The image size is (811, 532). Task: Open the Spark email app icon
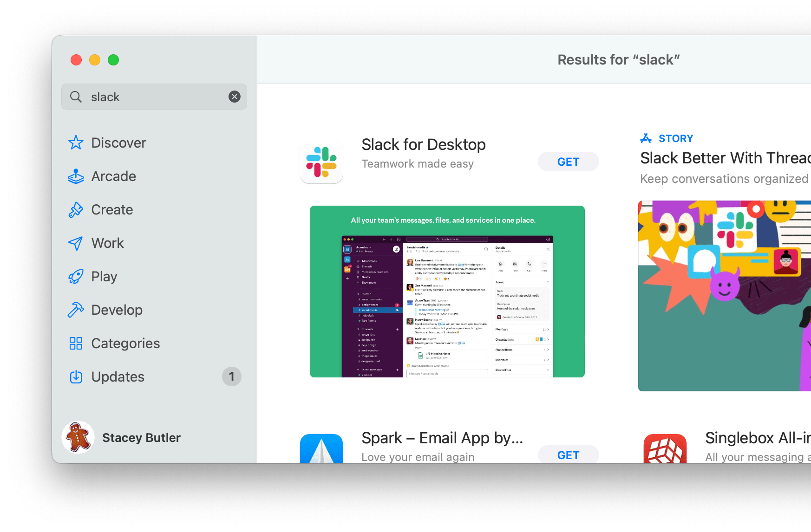pyautogui.click(x=321, y=448)
